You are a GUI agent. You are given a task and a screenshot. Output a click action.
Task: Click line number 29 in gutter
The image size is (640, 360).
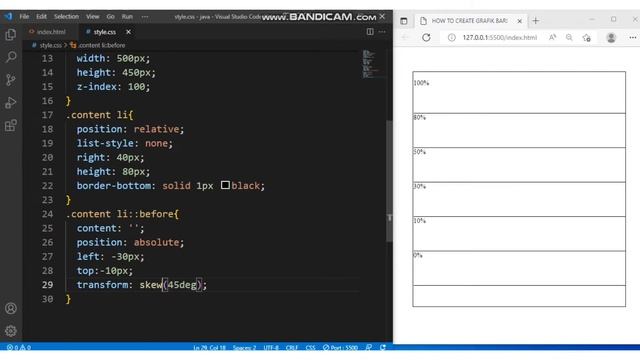pos(47,284)
